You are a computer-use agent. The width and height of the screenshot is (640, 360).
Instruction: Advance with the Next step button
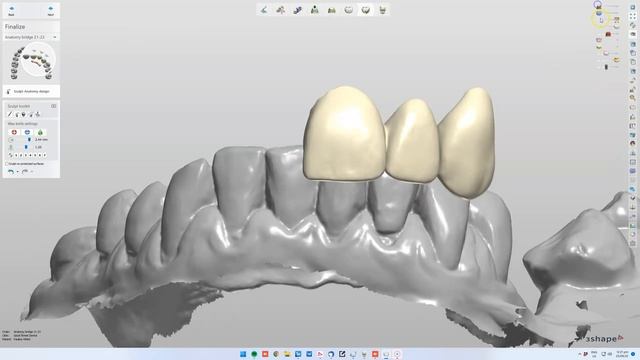[x=51, y=11]
